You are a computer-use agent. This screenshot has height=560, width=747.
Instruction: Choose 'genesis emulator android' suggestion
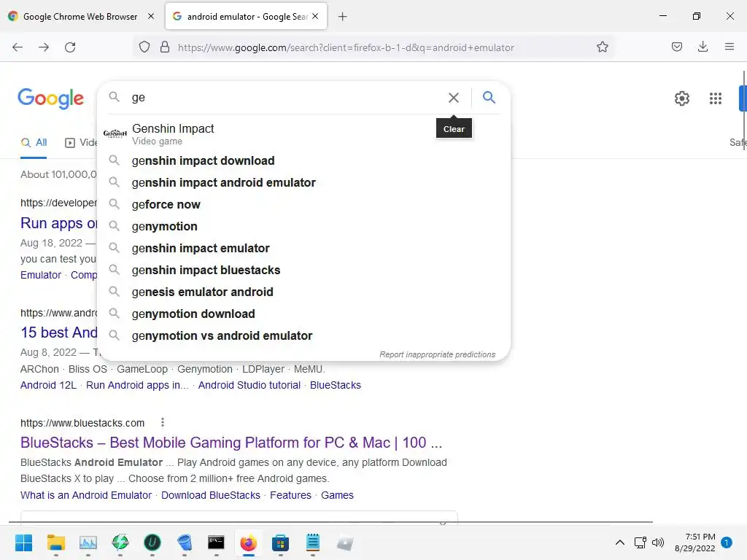coord(303,292)
